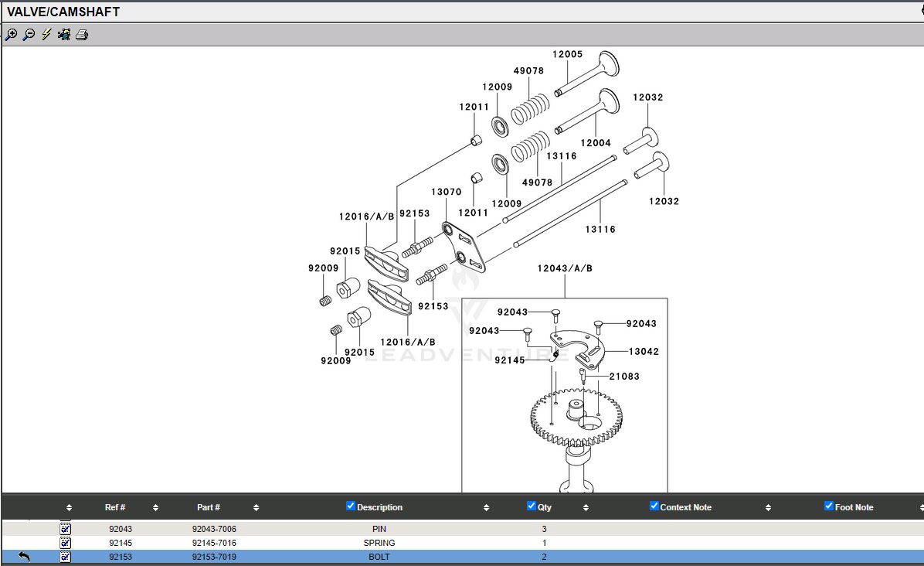Toggle the Qty column checkbox
Viewport: 924px width, 566px height.
[x=532, y=506]
